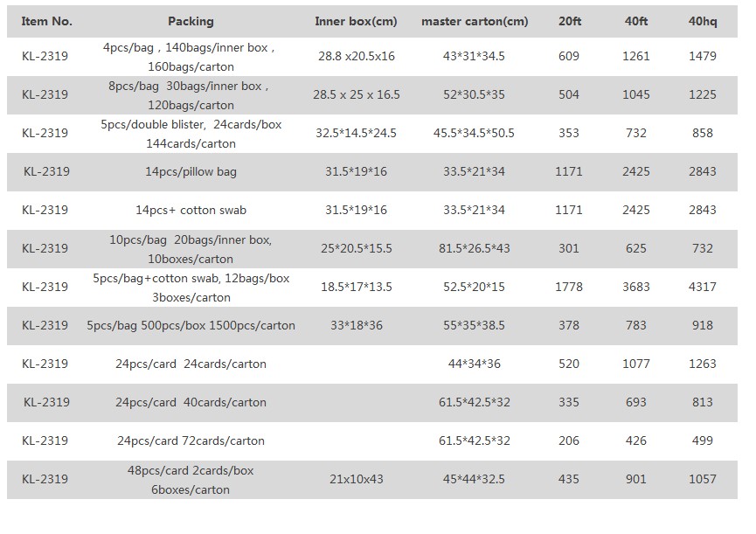Select the master carton(cm) column header

475,21
